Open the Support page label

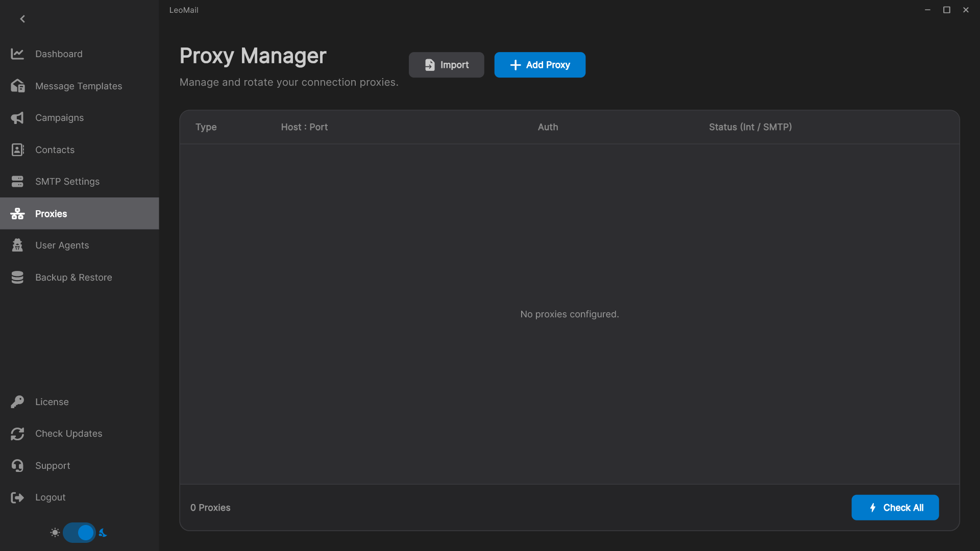pos(53,466)
